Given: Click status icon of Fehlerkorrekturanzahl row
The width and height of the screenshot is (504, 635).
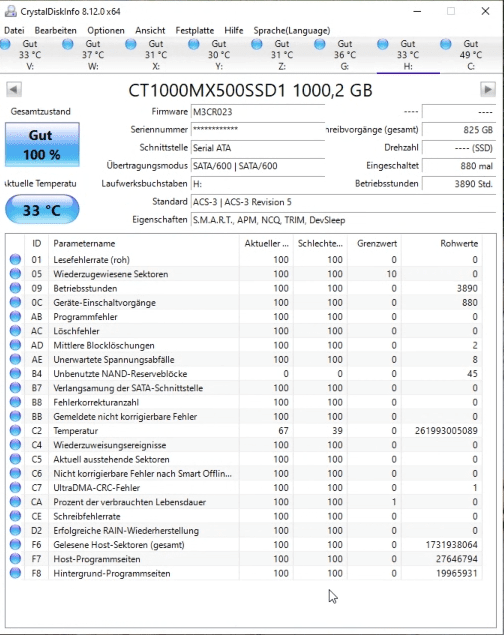Looking at the screenshot, I should (15, 402).
